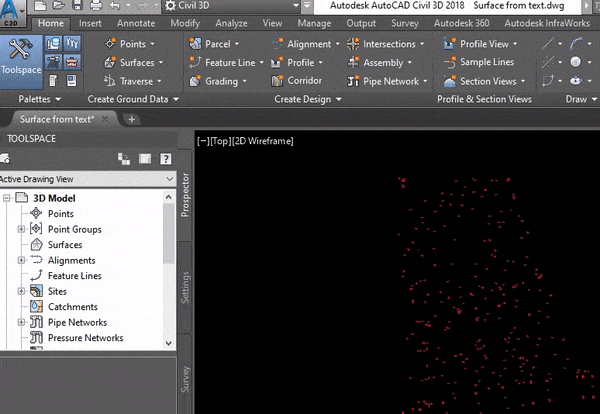This screenshot has height=414, width=600.
Task: Add a new drawing tab with plus button
Action: click(x=132, y=119)
